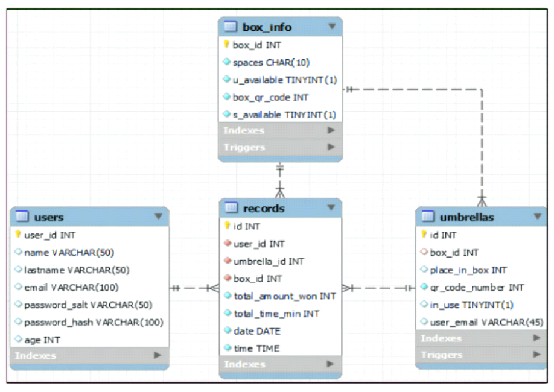Collapse the umbrellas table with header arrow
The width and height of the screenshot is (554, 392).
coord(537,217)
